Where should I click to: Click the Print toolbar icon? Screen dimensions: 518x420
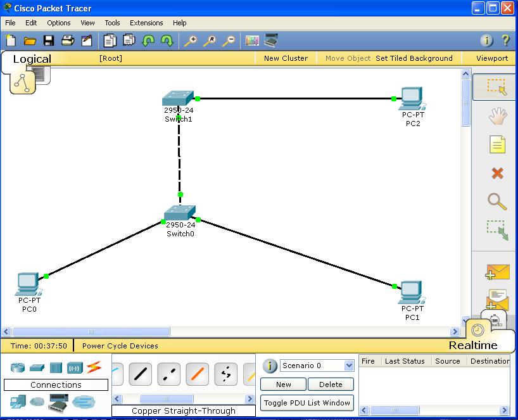[68, 41]
